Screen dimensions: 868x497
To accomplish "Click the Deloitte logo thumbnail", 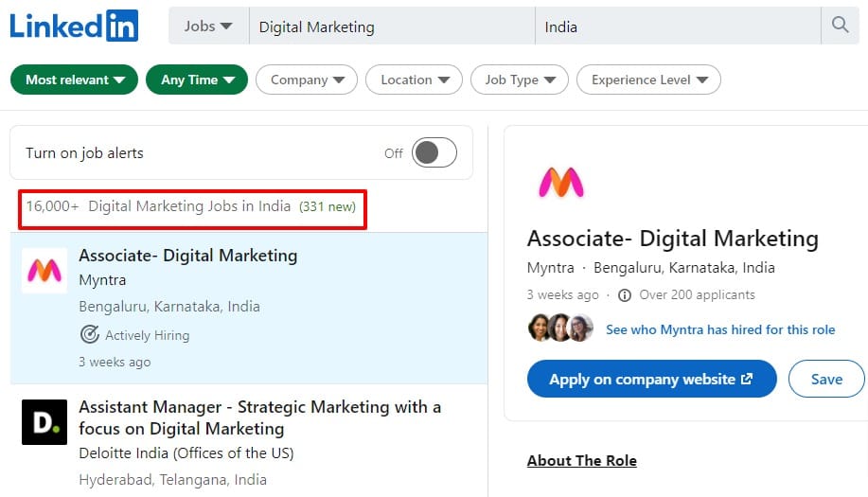I will tap(44, 422).
